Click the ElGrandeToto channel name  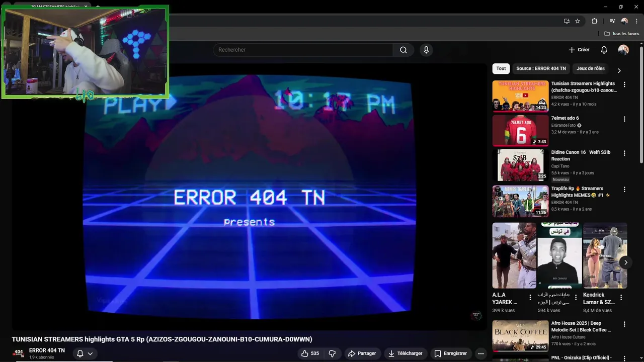[x=563, y=125]
